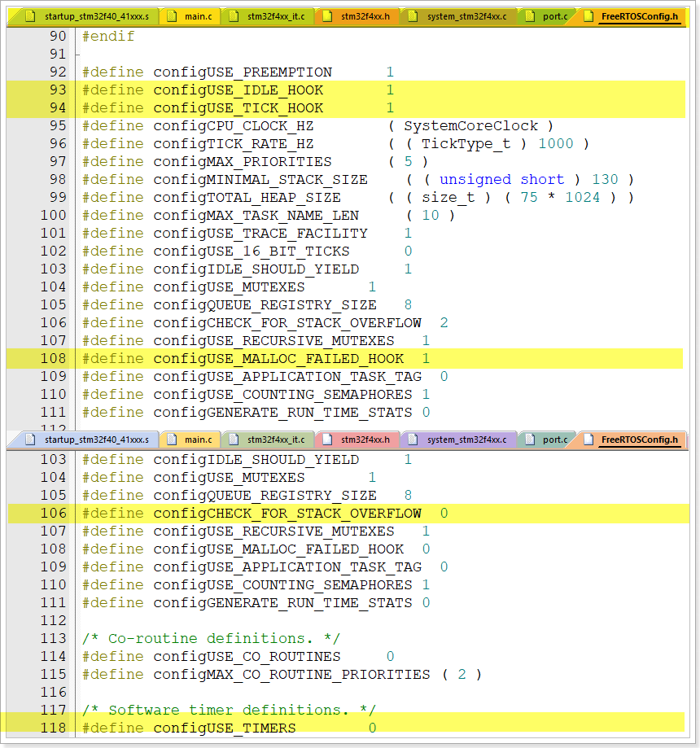Click line number 118 in gutter

point(54,728)
